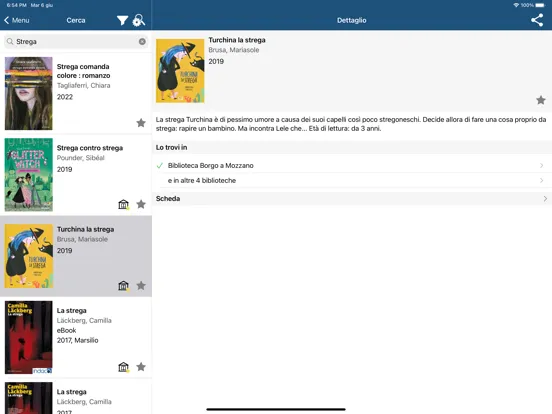Select title Strega comanda colore : romanzo
Screen dimensions: 552x414
click(83, 71)
